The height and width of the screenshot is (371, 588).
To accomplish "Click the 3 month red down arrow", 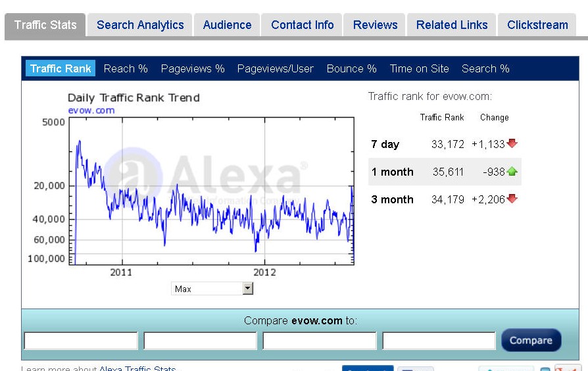I will click(512, 199).
